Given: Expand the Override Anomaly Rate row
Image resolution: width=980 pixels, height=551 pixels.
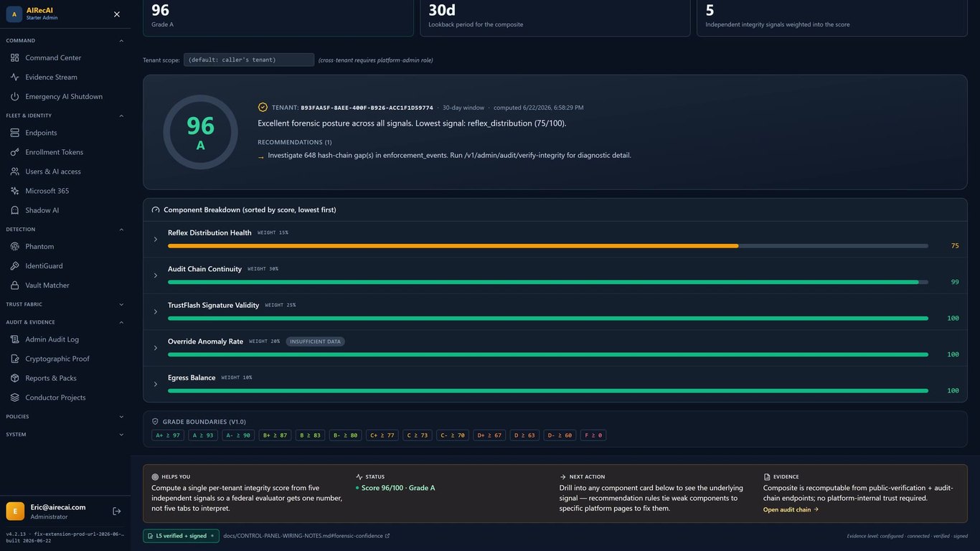Looking at the screenshot, I should pyautogui.click(x=156, y=348).
